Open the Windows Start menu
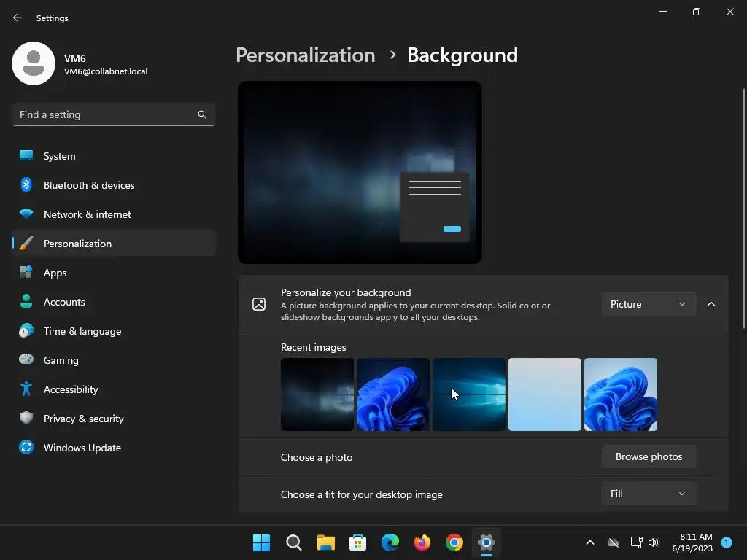The image size is (747, 560). (261, 542)
